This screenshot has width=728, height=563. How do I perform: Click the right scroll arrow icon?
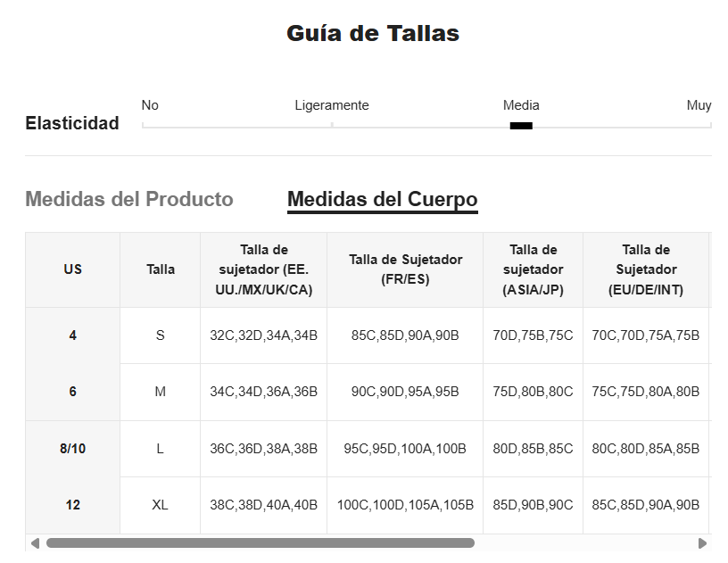point(702,542)
